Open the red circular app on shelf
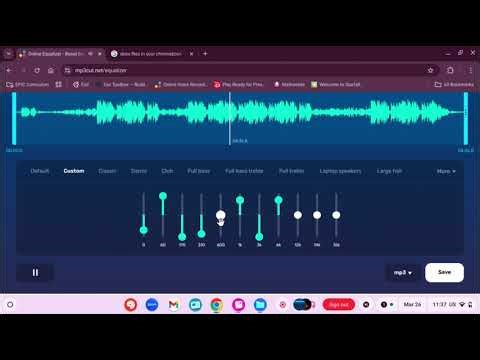 130,305
